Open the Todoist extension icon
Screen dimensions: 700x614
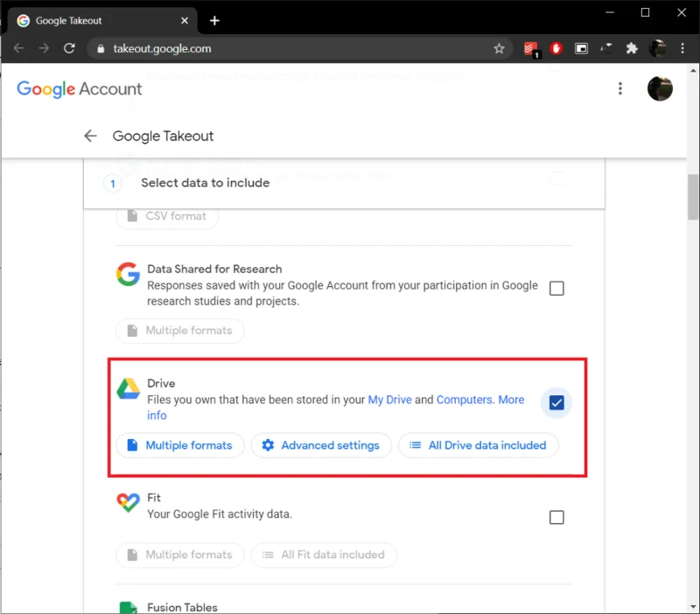pyautogui.click(x=531, y=49)
